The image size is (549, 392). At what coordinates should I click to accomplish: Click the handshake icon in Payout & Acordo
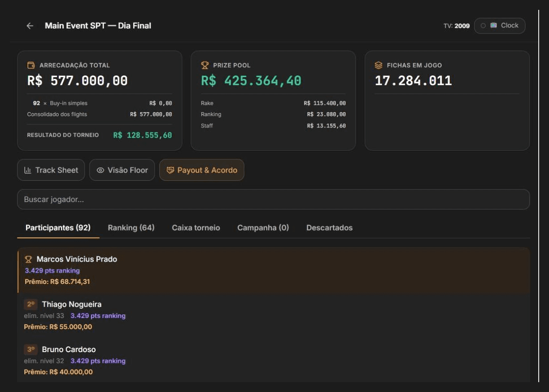click(170, 170)
